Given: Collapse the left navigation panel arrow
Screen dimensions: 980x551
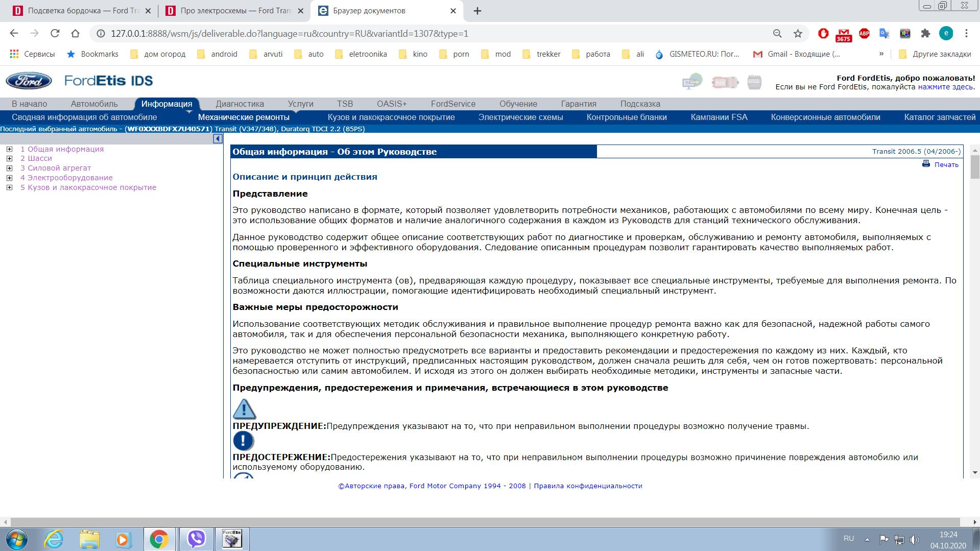Looking at the screenshot, I should coord(218,139).
